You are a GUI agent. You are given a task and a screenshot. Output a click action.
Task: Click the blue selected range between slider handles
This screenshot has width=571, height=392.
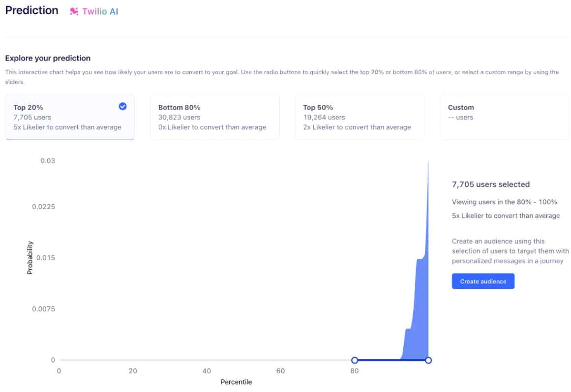(x=391, y=361)
